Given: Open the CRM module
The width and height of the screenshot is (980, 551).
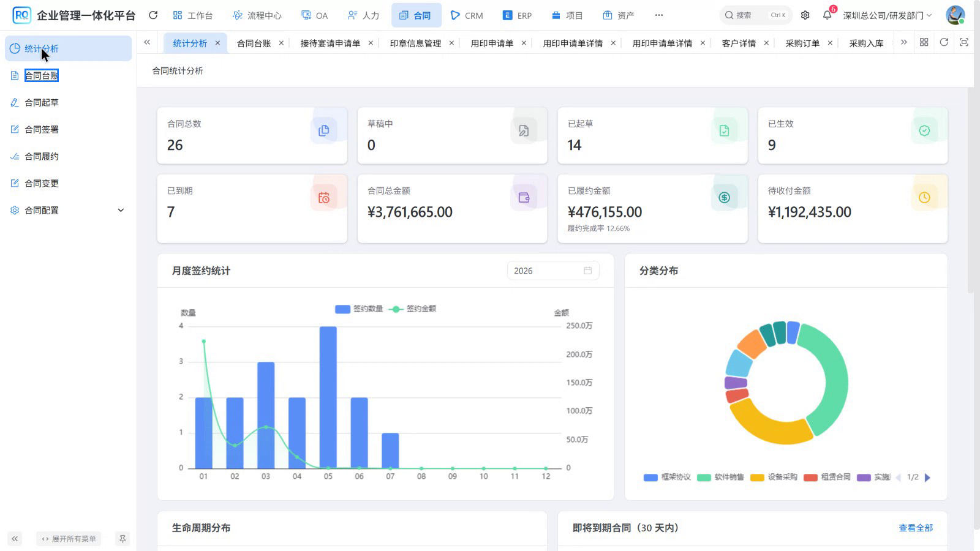Looking at the screenshot, I should [467, 15].
